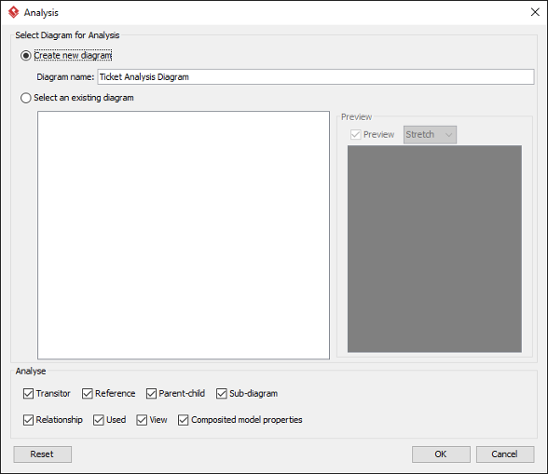This screenshot has height=474, width=548.
Task: Uncheck the Transitor checkbox
Action: pos(28,394)
